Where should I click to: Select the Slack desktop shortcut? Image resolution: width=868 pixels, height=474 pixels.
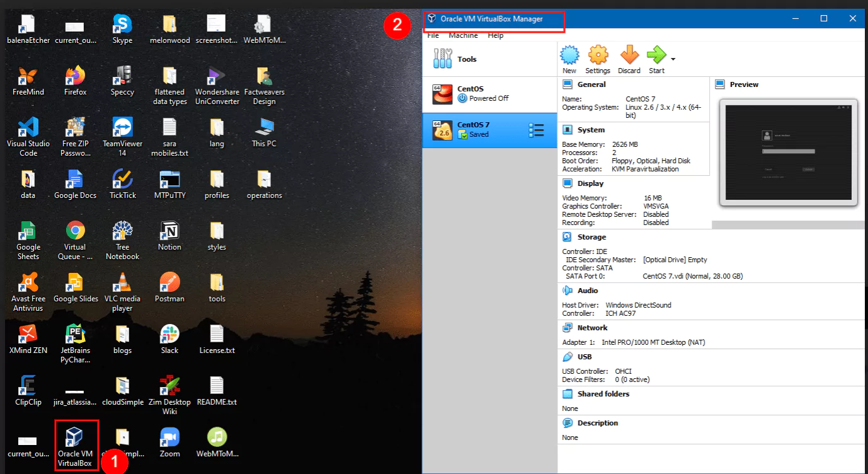169,340
